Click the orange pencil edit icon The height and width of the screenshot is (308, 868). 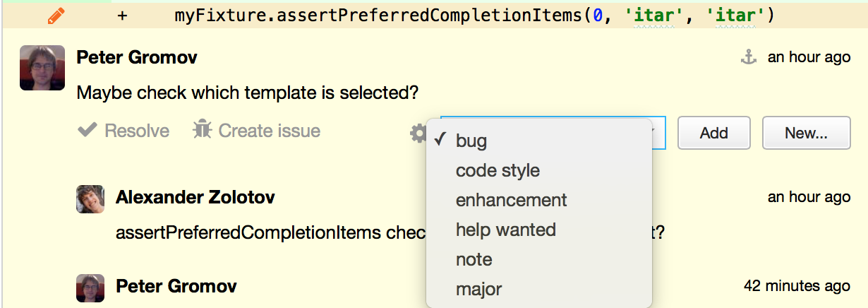tap(56, 16)
